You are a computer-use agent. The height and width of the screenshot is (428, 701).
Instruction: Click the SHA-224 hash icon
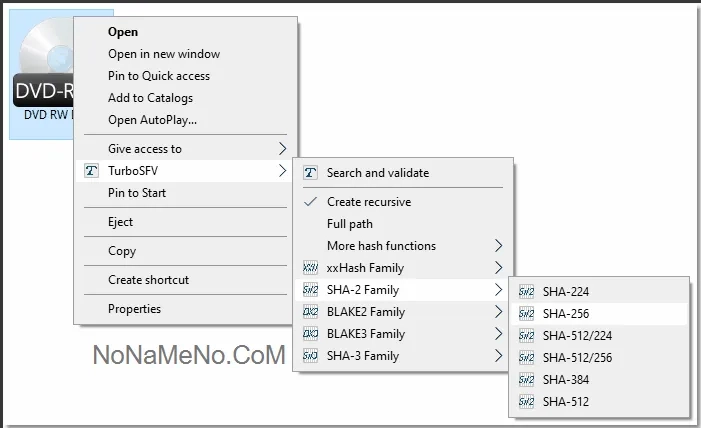(x=527, y=292)
